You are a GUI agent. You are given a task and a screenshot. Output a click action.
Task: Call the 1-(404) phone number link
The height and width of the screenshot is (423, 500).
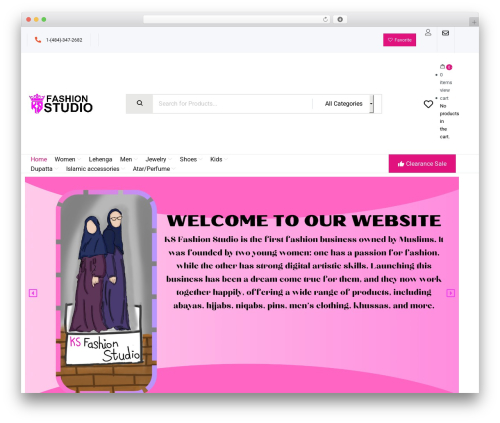tap(64, 40)
